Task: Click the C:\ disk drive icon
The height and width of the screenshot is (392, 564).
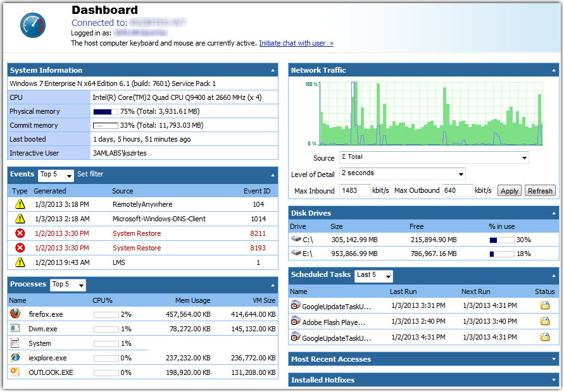Action: click(x=295, y=240)
